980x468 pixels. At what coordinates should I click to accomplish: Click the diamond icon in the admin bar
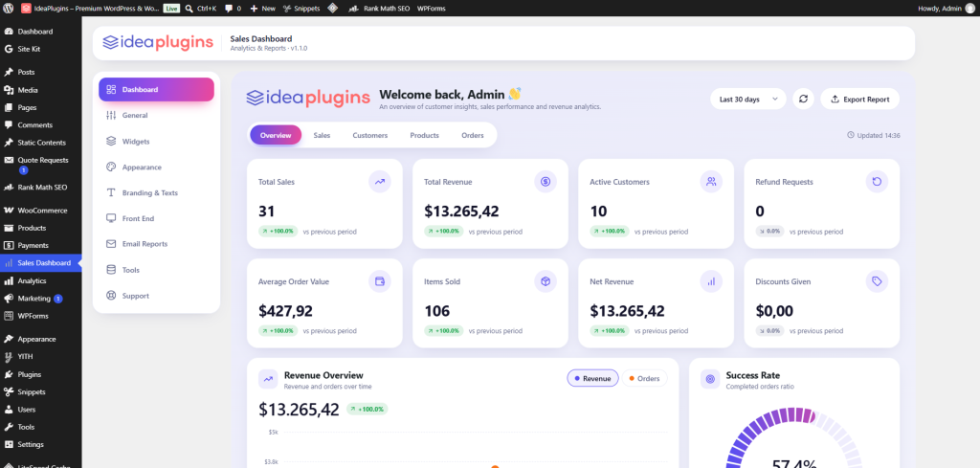click(x=333, y=9)
